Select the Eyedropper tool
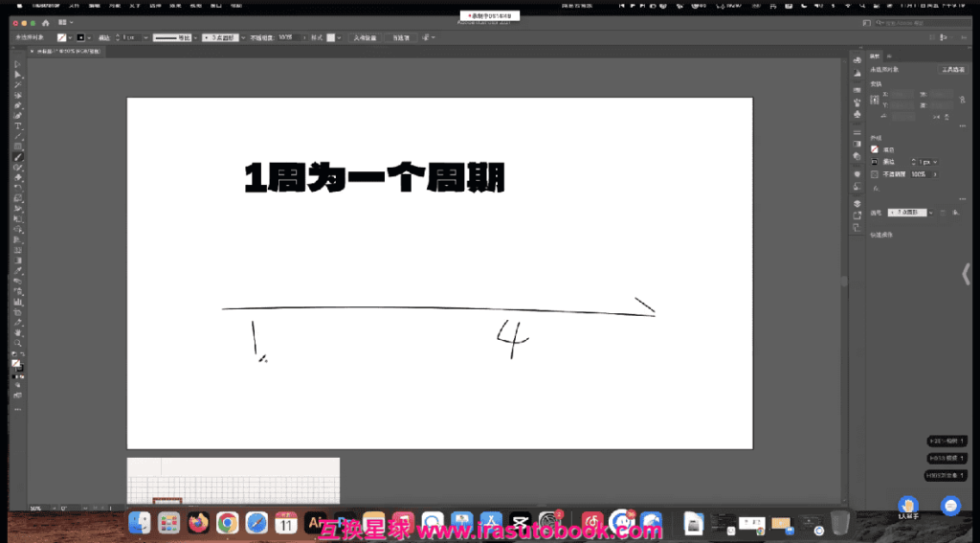The image size is (980, 543). (x=17, y=271)
